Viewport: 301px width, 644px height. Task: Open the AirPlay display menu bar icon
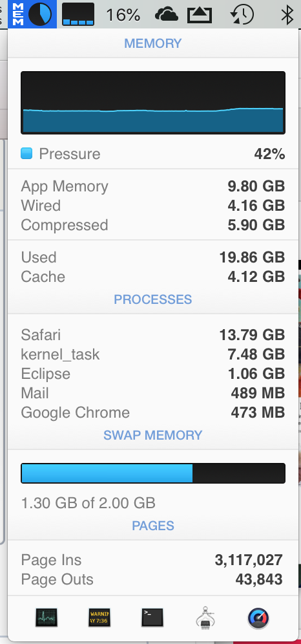click(200, 15)
